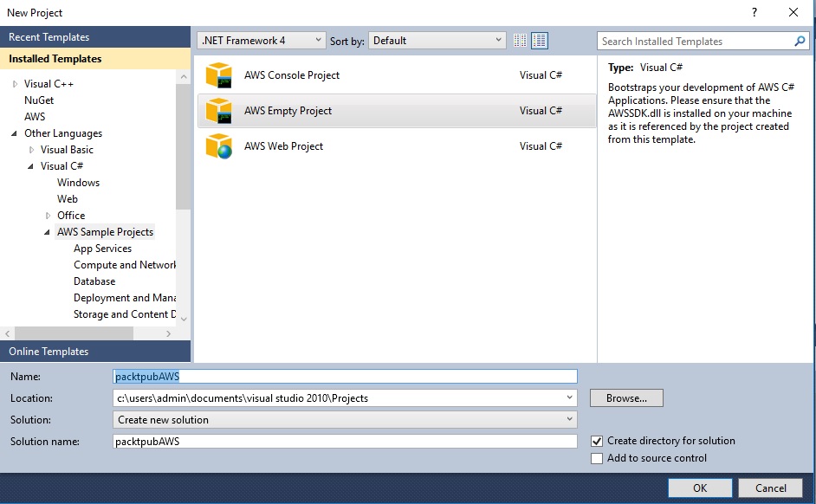Collapse the AWS Sample Projects node
Image resolution: width=816 pixels, height=504 pixels.
point(48,232)
